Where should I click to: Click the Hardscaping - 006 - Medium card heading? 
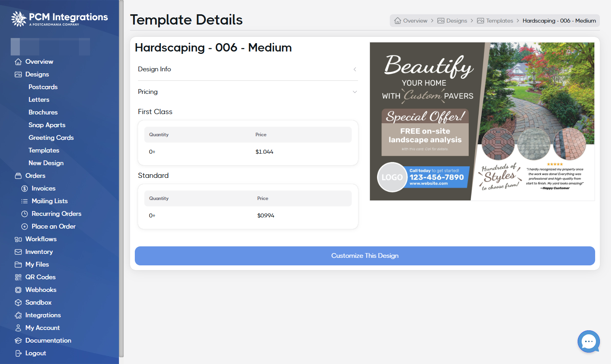(x=213, y=48)
